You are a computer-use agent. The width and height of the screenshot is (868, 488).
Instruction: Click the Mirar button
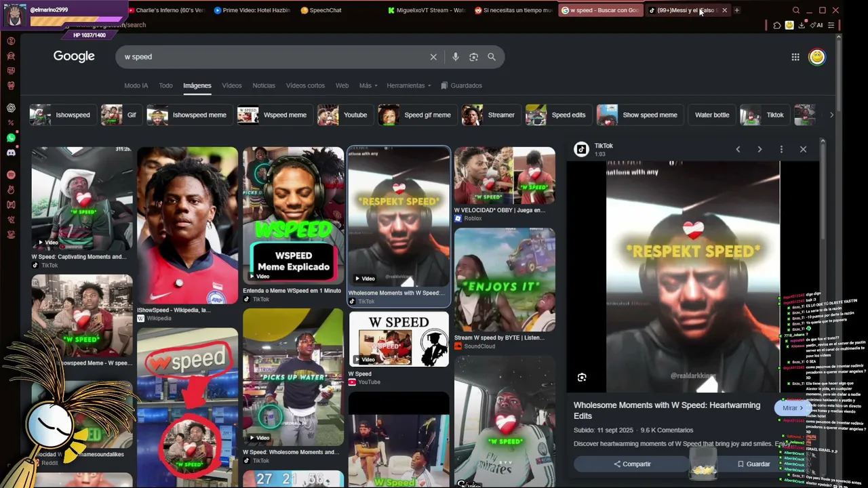(x=792, y=408)
